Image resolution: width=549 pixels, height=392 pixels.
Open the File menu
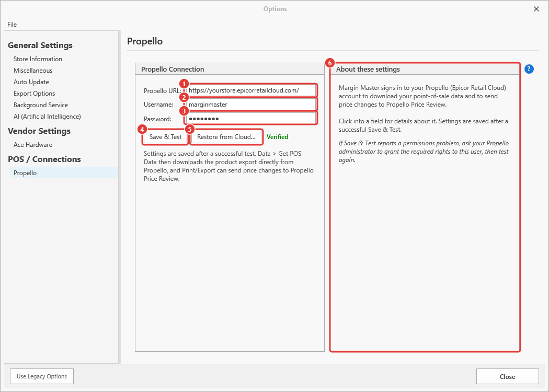pos(12,24)
